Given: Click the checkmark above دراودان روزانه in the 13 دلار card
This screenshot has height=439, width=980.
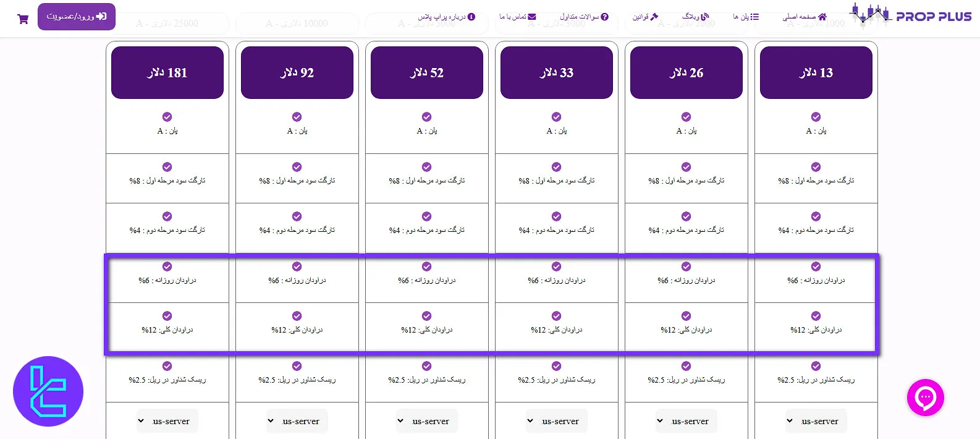Looking at the screenshot, I should tap(816, 267).
